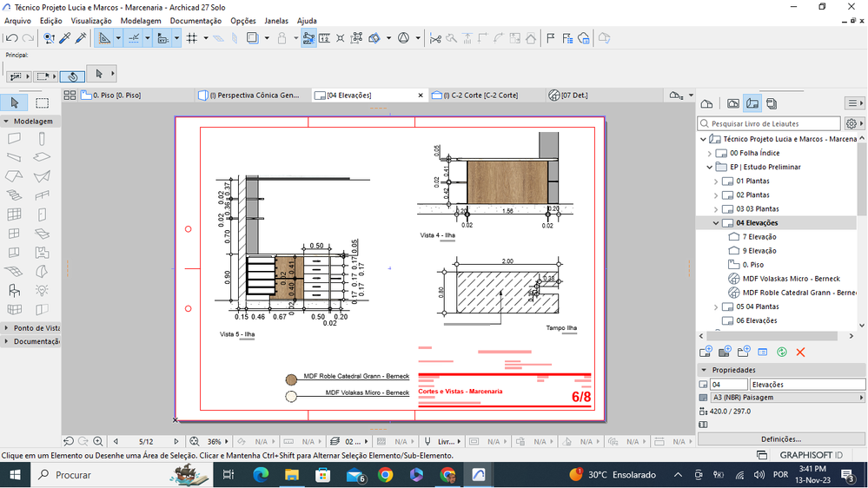The image size is (868, 488).
Task: Select the Arrow selection tool
Action: [15, 103]
